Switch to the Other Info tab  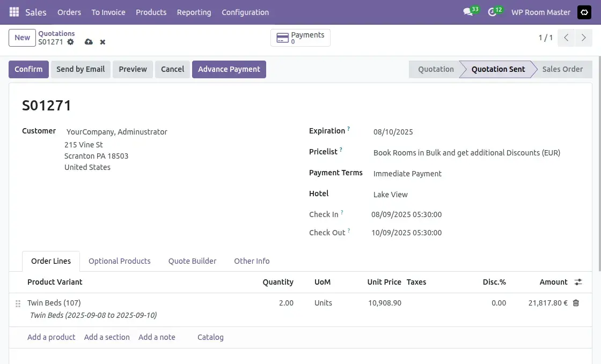coord(252,261)
